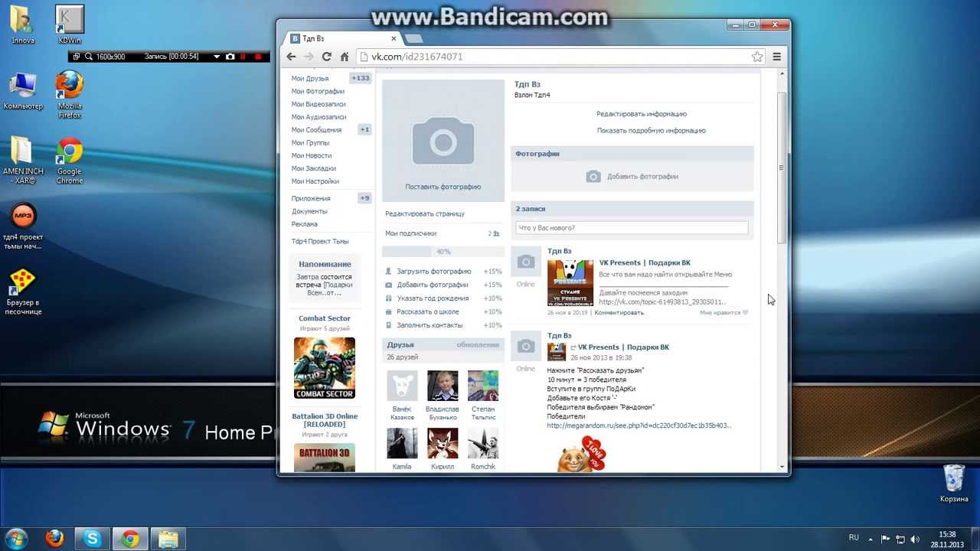Take a Bandicam screenshot with camera icon

230,57
